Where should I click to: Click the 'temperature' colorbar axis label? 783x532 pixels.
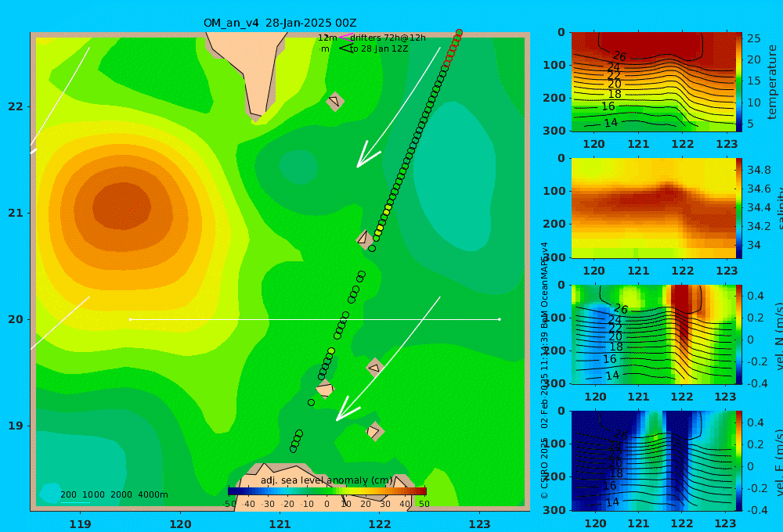click(x=773, y=82)
